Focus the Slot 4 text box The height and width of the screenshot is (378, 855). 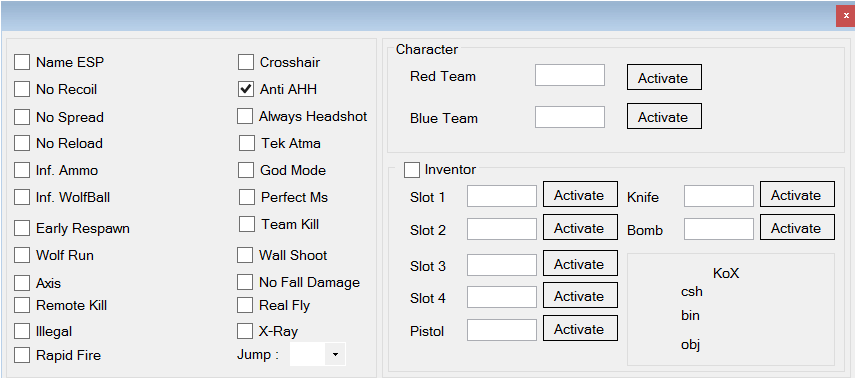point(502,297)
